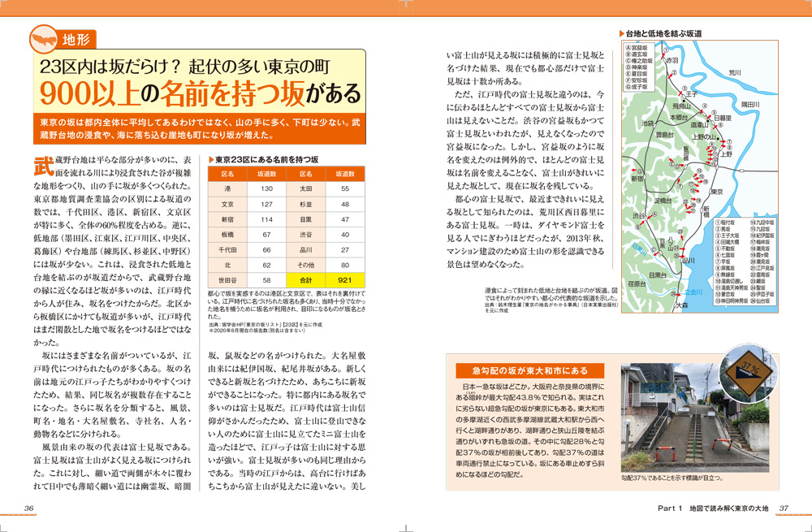The height and width of the screenshot is (532, 812).
Task: Click the 大森 label on the map
Action: click(683, 306)
